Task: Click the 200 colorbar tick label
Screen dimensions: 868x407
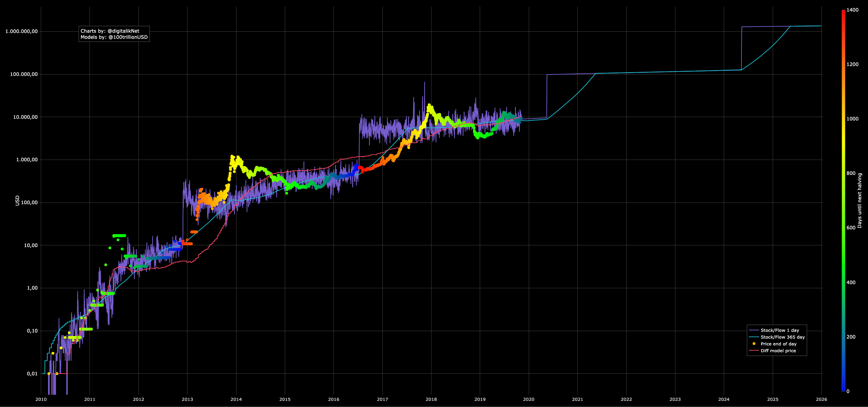Action: coord(851,337)
